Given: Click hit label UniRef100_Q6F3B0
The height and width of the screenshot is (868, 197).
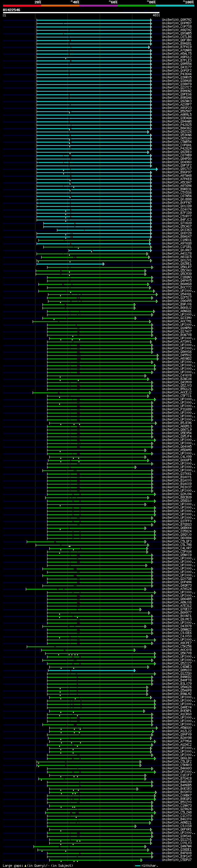Looking at the screenshot, I should [x=177, y=40].
